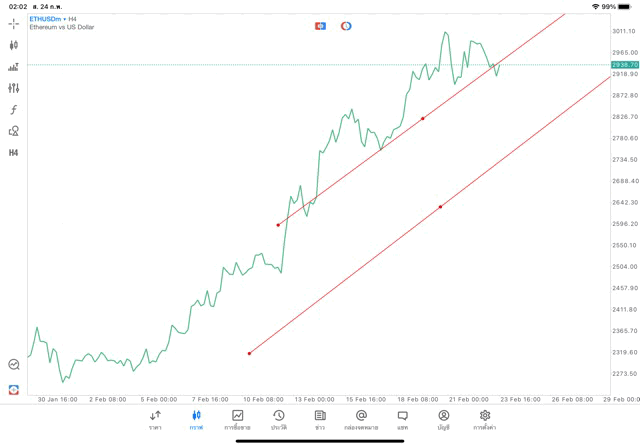Open the red-blue trade panel icon at bottom left
Viewport: 640px width, 447px height.
14,389
